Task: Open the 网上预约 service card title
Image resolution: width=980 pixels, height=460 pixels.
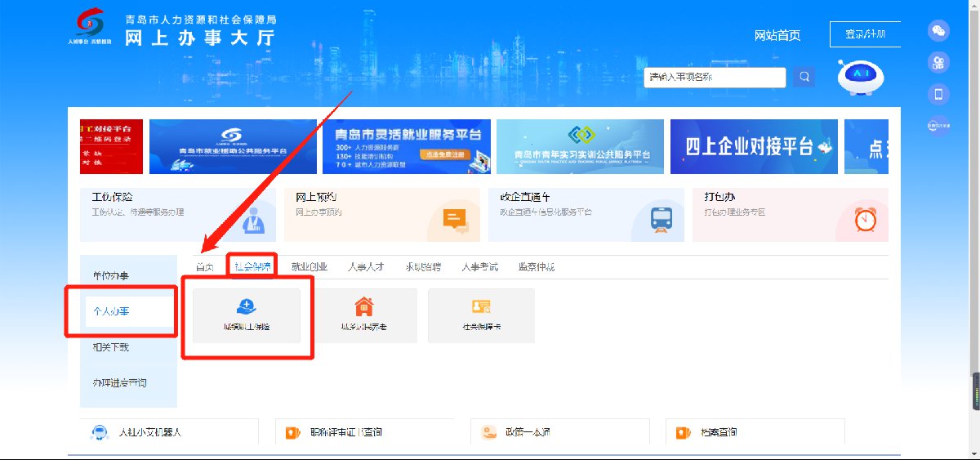Action: point(316,197)
